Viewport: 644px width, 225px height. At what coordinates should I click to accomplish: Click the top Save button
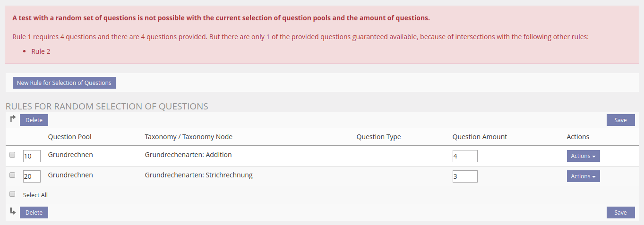point(620,120)
